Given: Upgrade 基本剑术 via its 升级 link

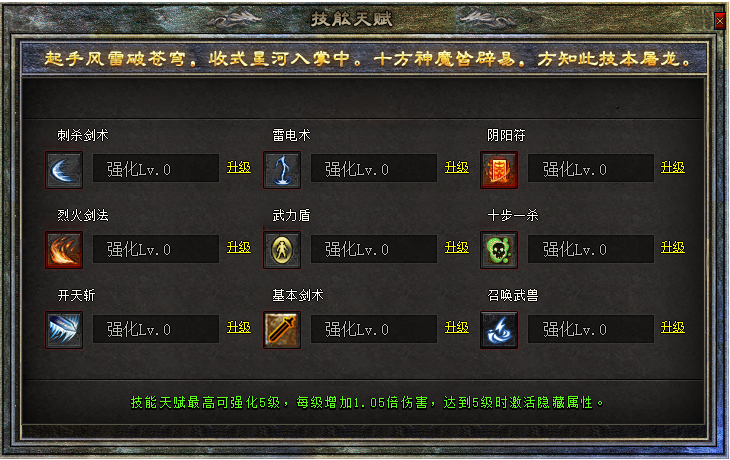Looking at the screenshot, I should point(457,327).
